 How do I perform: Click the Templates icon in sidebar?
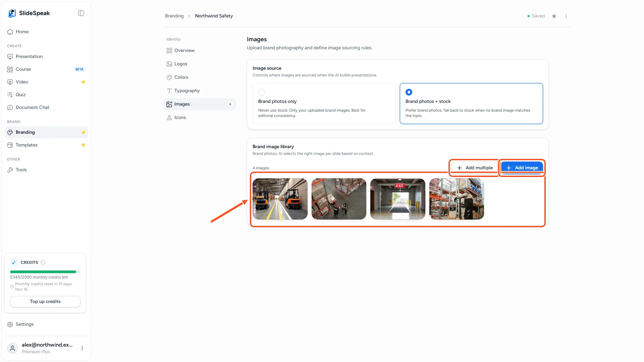[10, 145]
